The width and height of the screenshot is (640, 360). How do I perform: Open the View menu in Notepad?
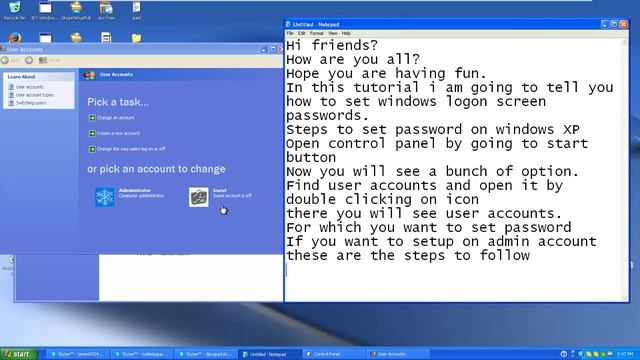point(333,33)
